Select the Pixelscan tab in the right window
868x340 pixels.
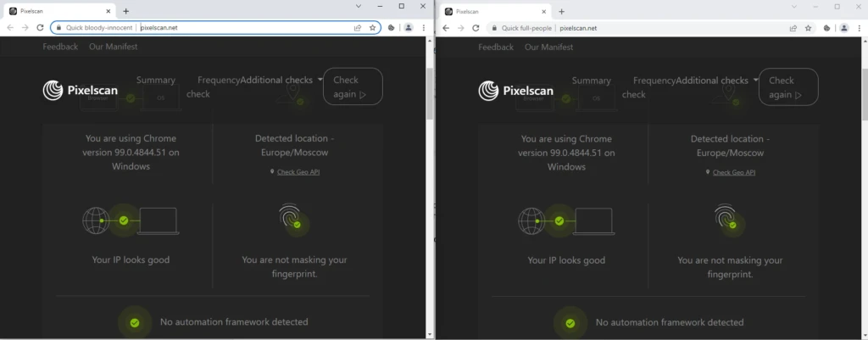[494, 11]
